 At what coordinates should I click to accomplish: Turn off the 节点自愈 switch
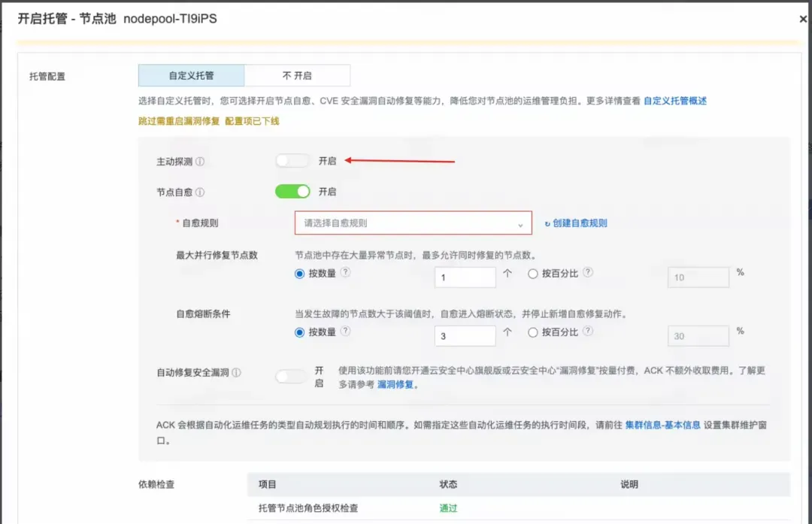pos(292,192)
